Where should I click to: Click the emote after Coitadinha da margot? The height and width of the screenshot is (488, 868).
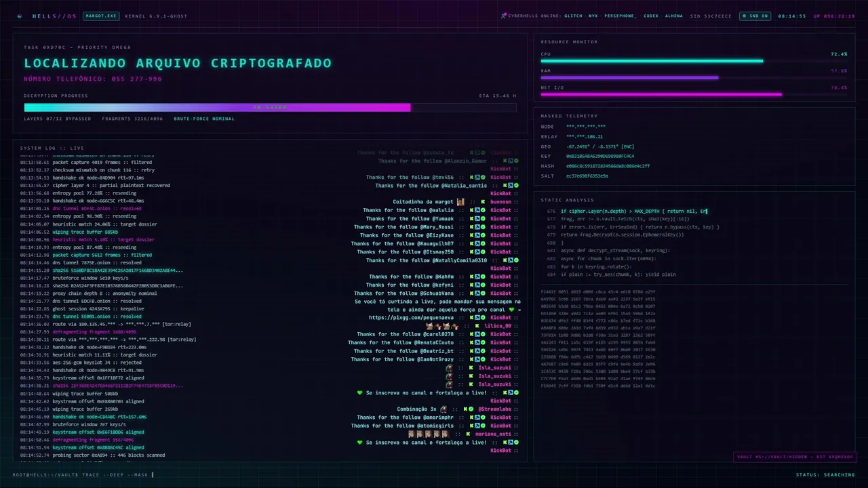point(460,202)
